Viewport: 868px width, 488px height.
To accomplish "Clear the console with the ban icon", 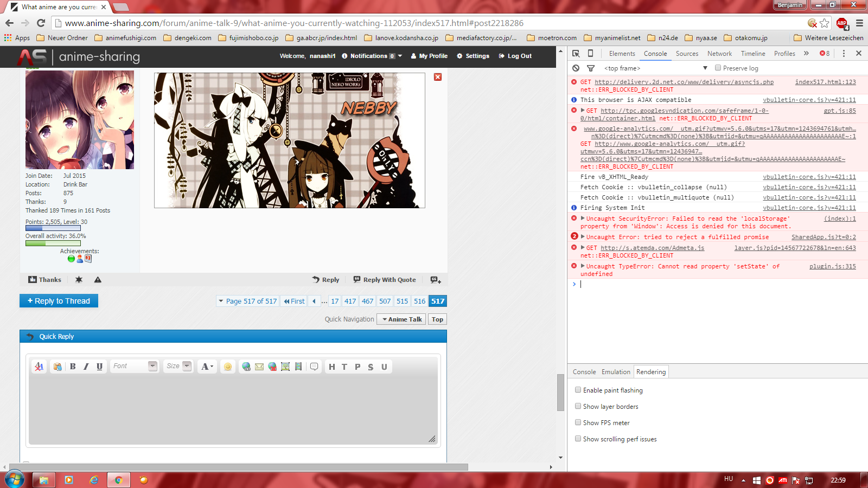I will pyautogui.click(x=576, y=68).
